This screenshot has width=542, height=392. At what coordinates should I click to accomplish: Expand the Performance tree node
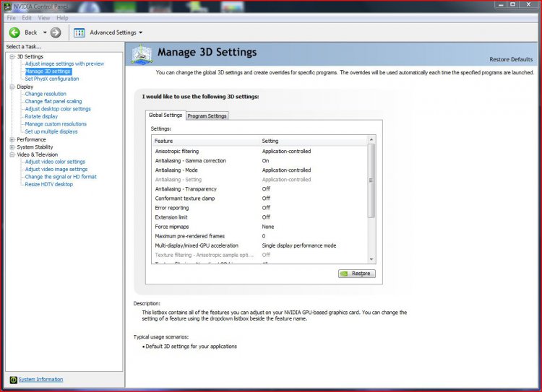point(12,139)
